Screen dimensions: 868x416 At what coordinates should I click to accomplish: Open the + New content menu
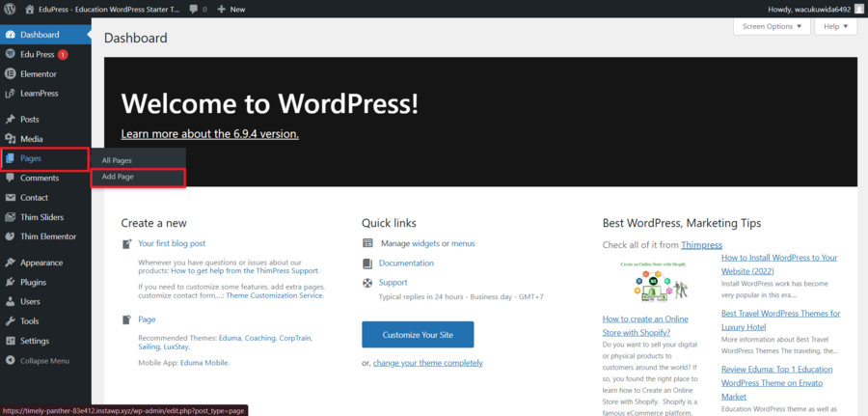[x=231, y=9]
